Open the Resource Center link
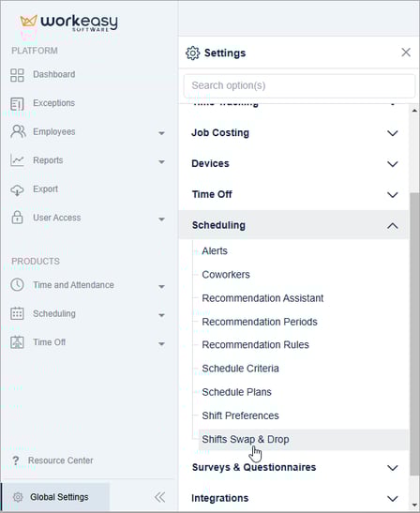 click(61, 460)
